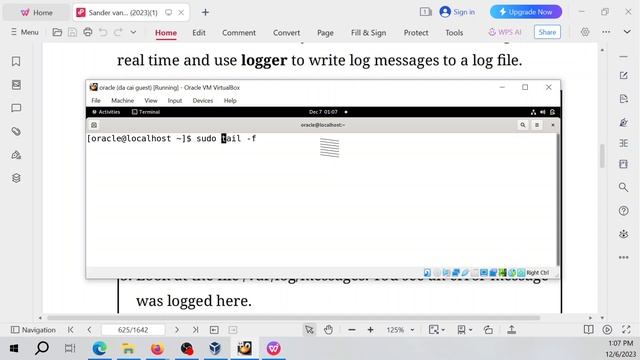
Task: Open the Terminal hamburger menu
Action: click(x=537, y=125)
